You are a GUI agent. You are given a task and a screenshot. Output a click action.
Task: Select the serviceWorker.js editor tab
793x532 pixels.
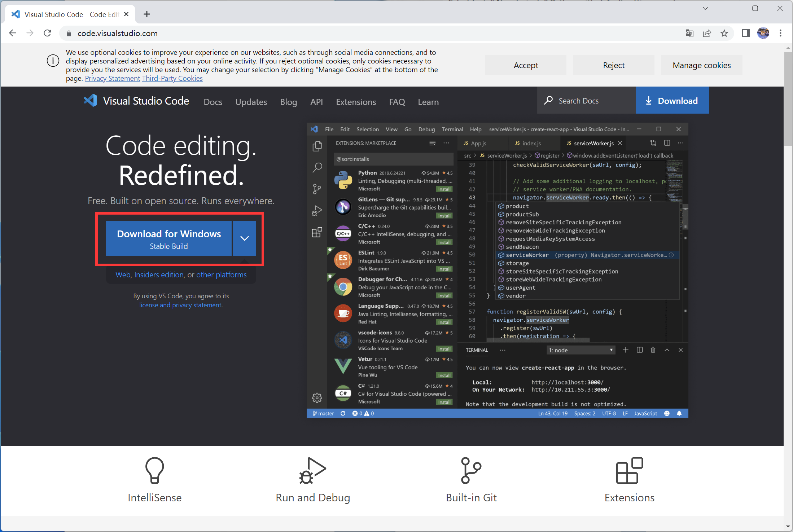(594, 143)
